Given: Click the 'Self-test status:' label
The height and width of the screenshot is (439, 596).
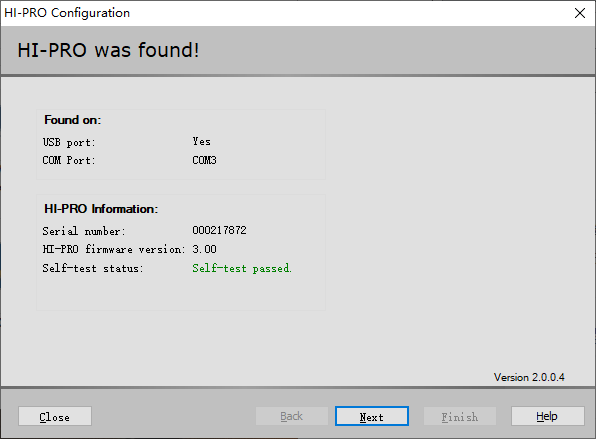Looking at the screenshot, I should pos(93,268).
